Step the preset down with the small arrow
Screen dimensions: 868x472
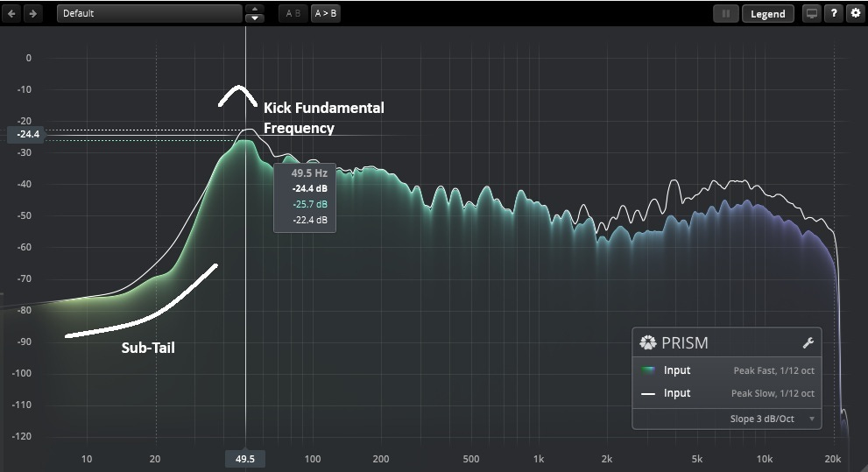coord(255,18)
